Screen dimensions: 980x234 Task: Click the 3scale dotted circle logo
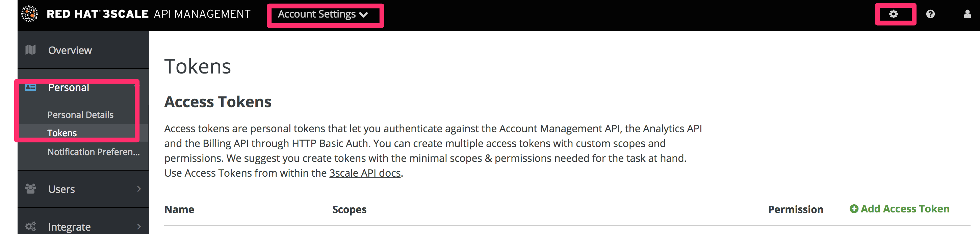coord(29,14)
